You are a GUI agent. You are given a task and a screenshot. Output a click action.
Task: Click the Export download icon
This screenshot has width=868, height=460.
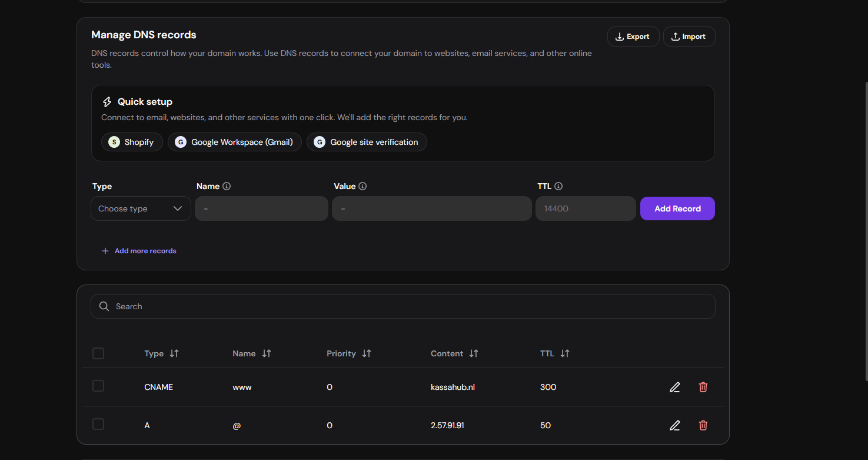pos(619,37)
